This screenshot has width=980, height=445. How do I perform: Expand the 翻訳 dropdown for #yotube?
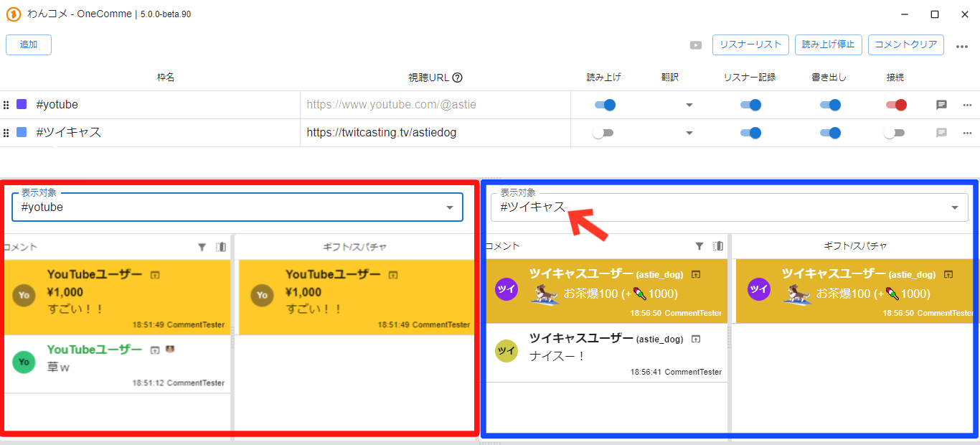pos(689,106)
